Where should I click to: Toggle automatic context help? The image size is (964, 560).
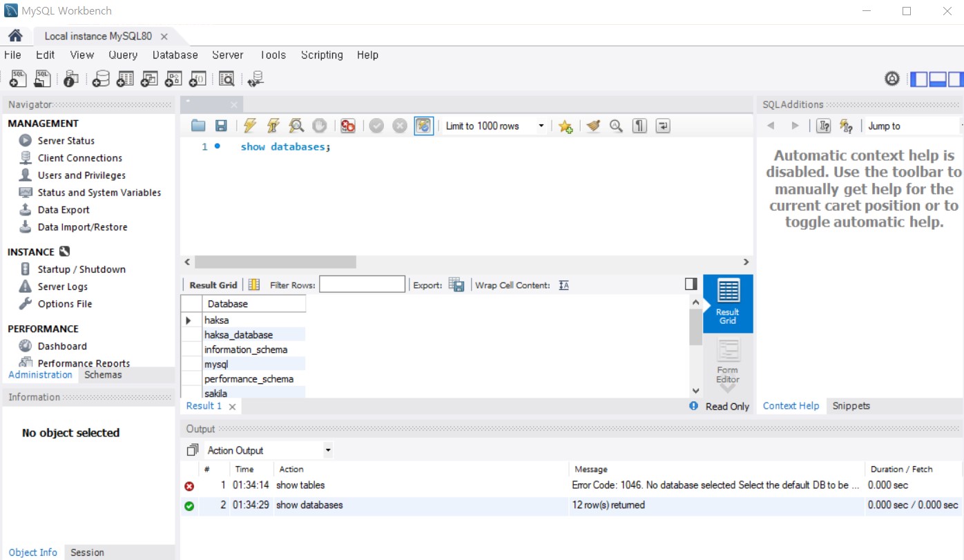pyautogui.click(x=846, y=126)
